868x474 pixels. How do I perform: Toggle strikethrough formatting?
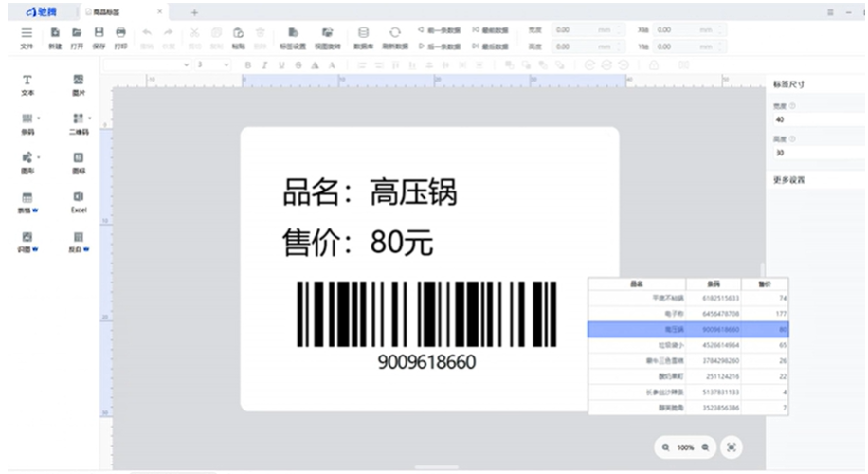(298, 65)
